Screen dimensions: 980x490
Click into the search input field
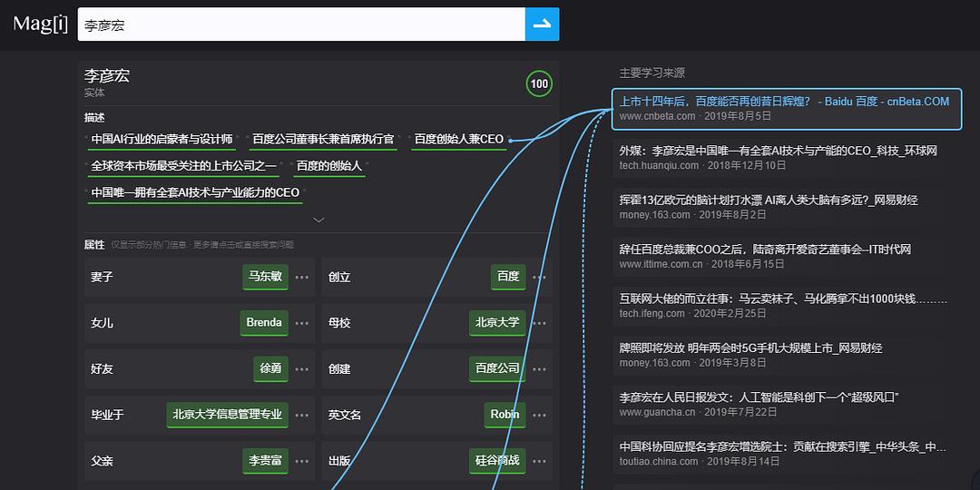pyautogui.click(x=301, y=24)
